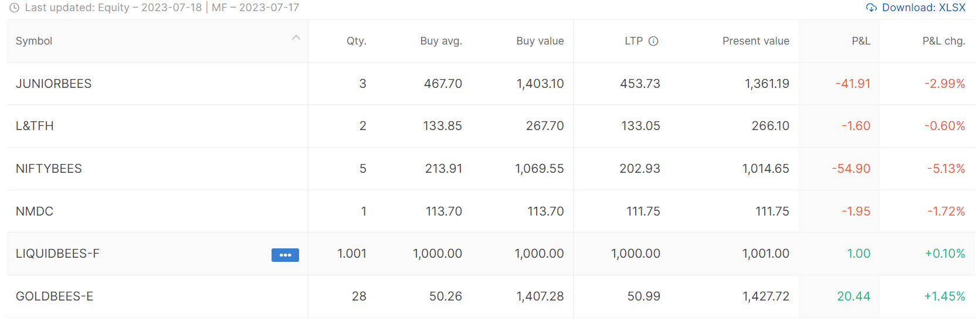Select the L&TFH holding row
The width and height of the screenshot is (980, 321).
(x=491, y=126)
